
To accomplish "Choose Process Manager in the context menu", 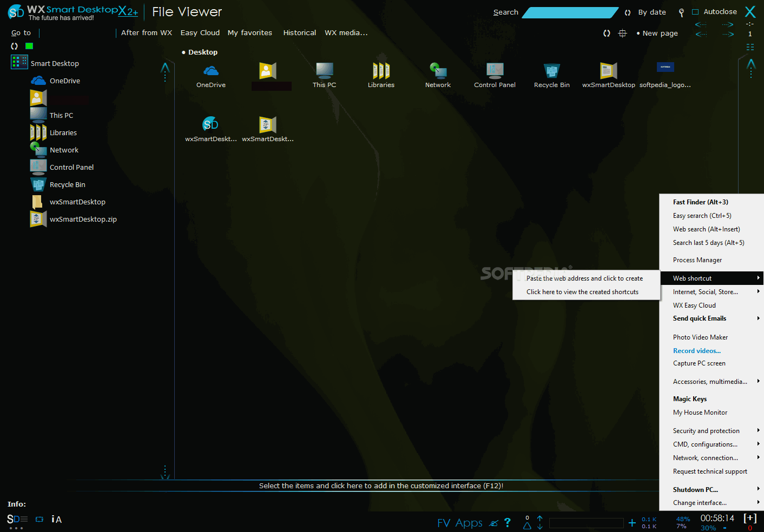I will (x=697, y=260).
